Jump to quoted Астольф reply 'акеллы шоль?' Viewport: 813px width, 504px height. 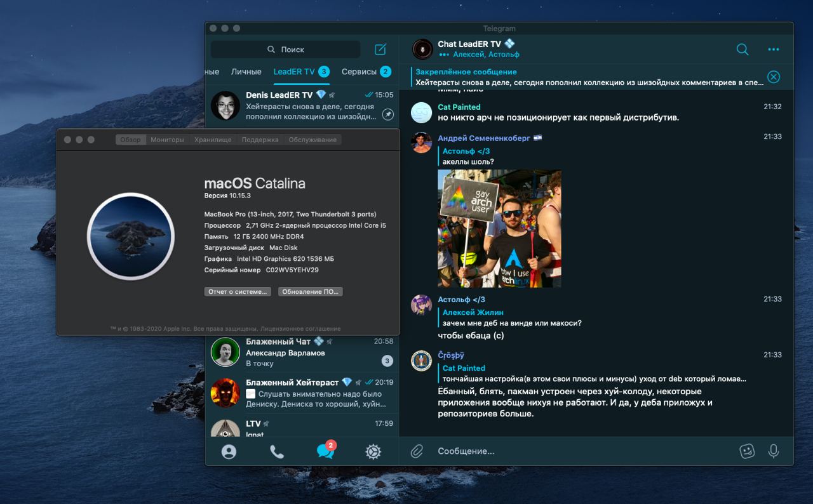coord(468,156)
